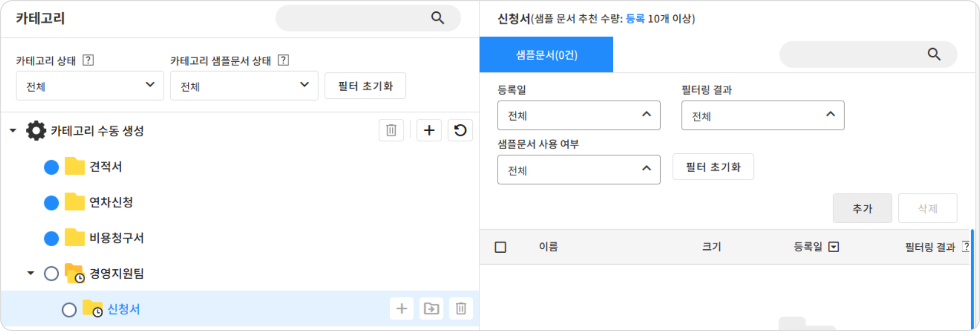Screen dimensions: 980x331
Task: Open the 카테고리 상태 dropdown
Action: click(x=90, y=86)
